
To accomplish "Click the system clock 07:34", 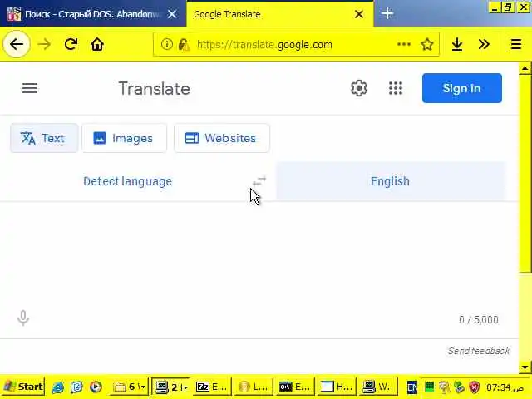I will point(505,387).
